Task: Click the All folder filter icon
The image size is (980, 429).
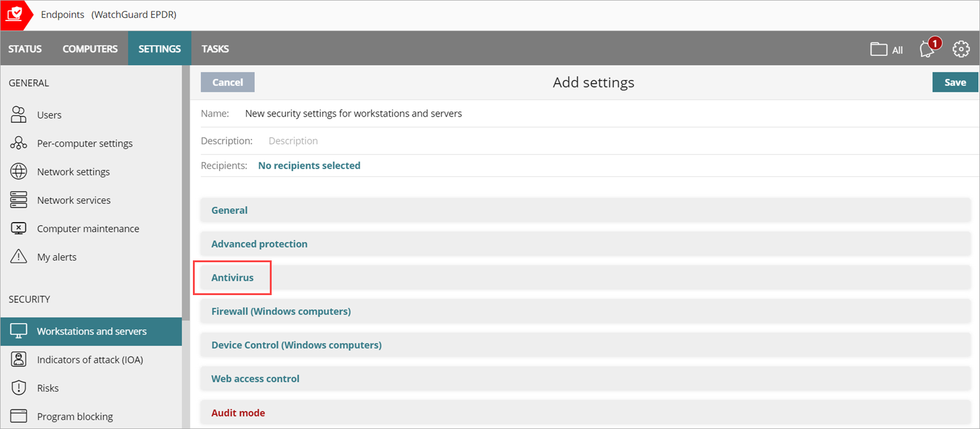Action: [x=878, y=50]
